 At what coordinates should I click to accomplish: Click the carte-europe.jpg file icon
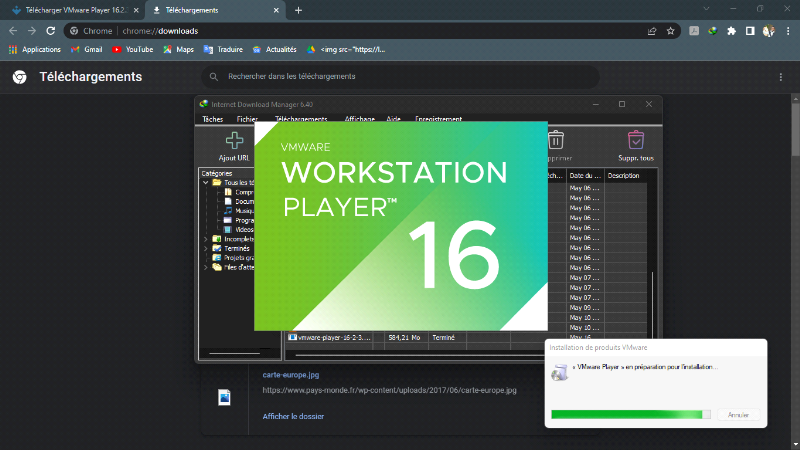(x=225, y=397)
